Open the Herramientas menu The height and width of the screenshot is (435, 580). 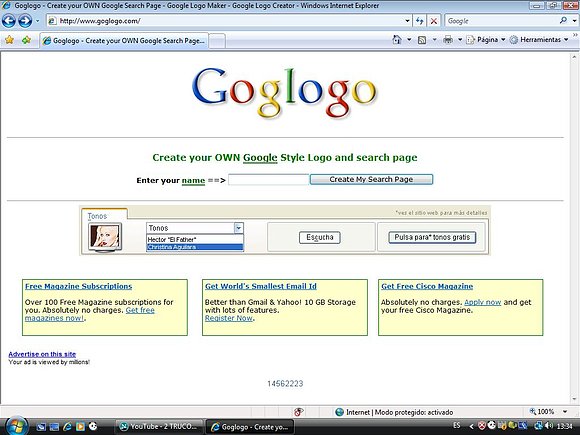(x=539, y=40)
